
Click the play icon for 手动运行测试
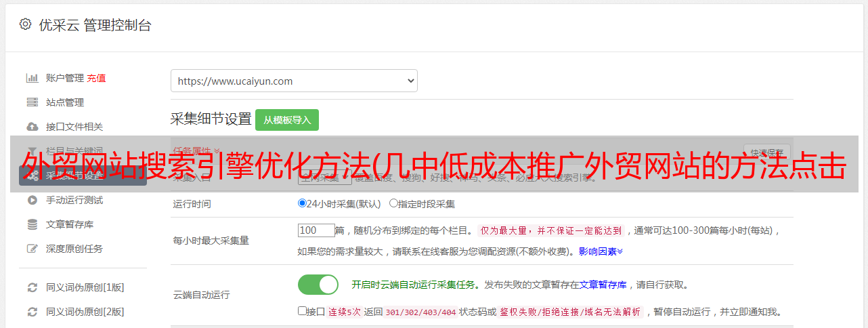(32, 200)
